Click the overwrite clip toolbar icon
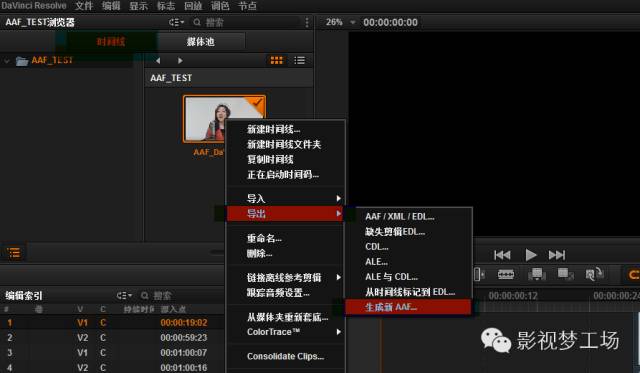The height and width of the screenshot is (373, 640). click(x=566, y=274)
